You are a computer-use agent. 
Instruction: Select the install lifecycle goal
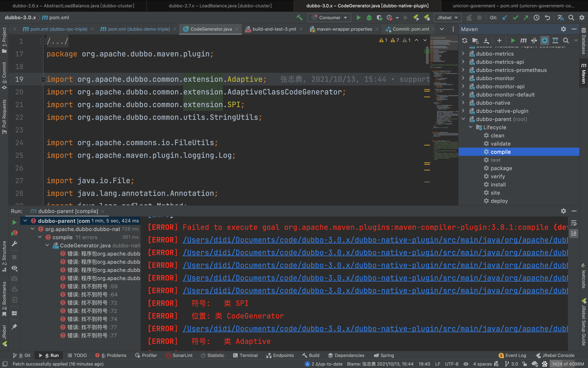click(x=498, y=184)
